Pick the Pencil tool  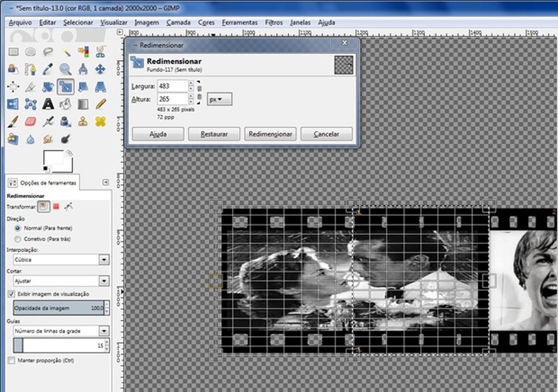coord(100,104)
